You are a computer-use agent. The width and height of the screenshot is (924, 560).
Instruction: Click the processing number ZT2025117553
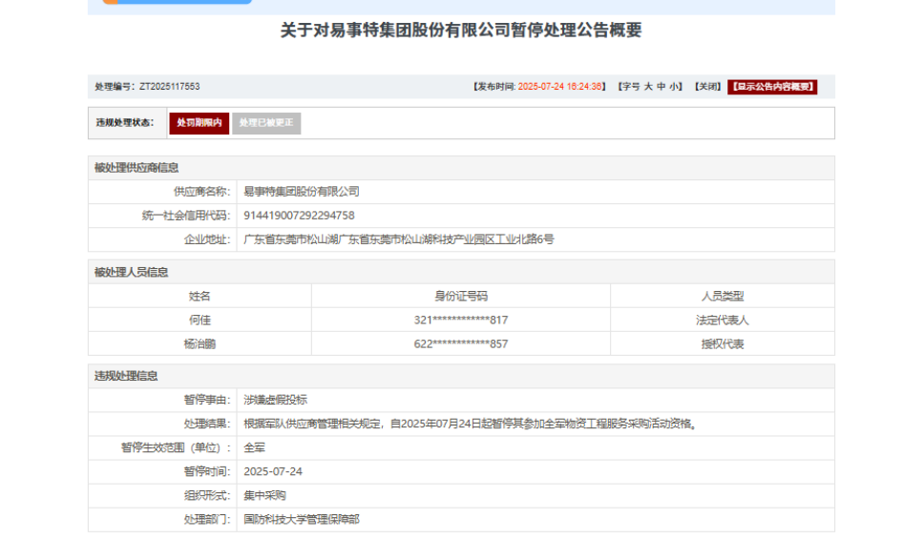[170, 87]
